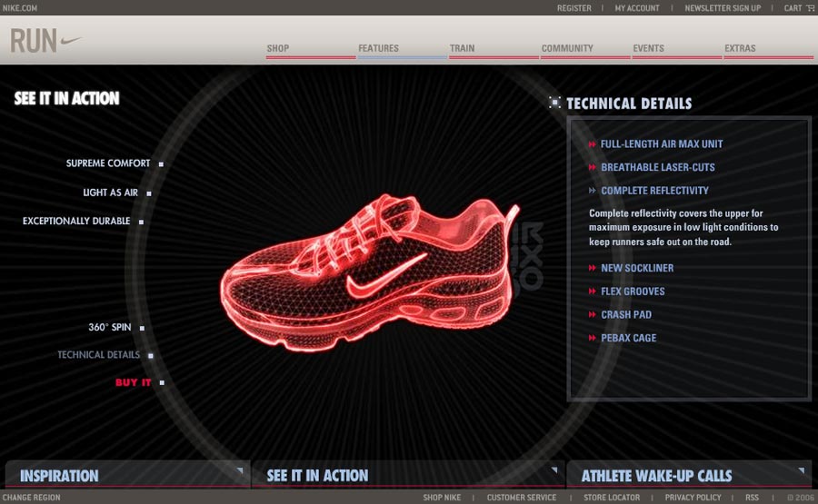The width and height of the screenshot is (818, 504).
Task: Click the Technical Details panel header icon
Action: point(554,103)
